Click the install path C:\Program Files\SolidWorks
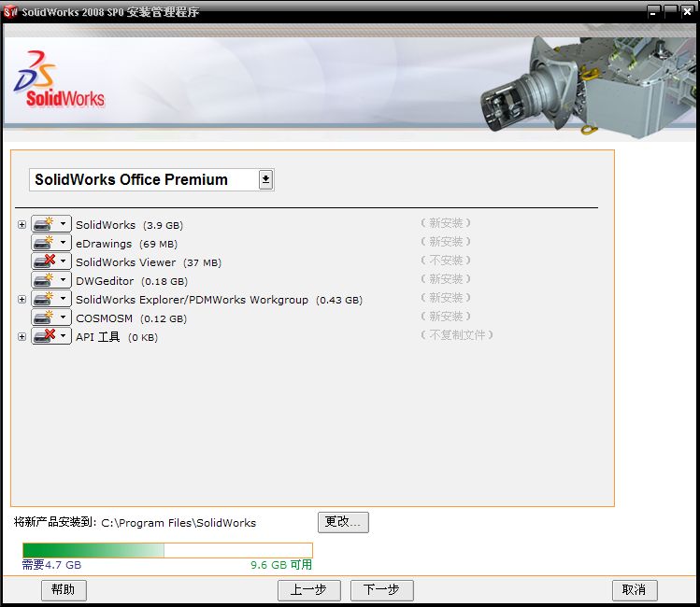Viewport: 700px width, 607px height. pyautogui.click(x=179, y=523)
